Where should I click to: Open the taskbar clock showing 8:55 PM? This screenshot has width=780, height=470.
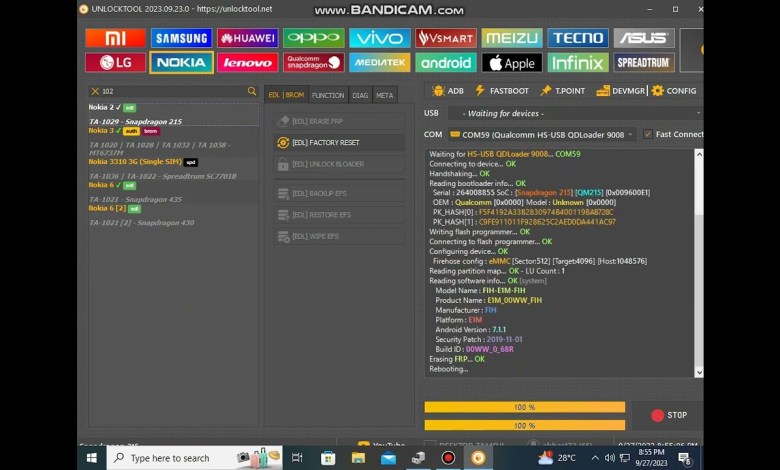point(651,458)
